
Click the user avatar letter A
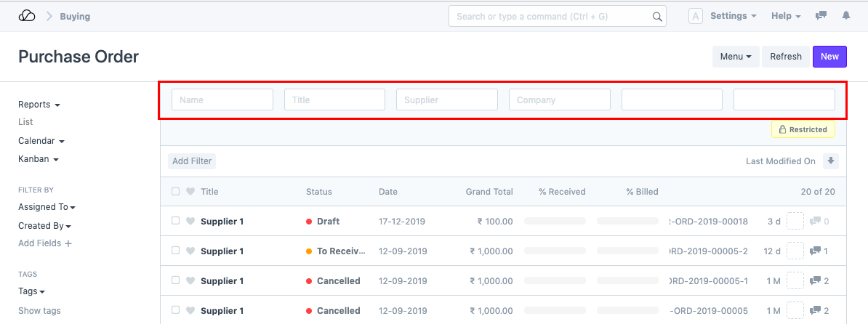click(x=695, y=16)
